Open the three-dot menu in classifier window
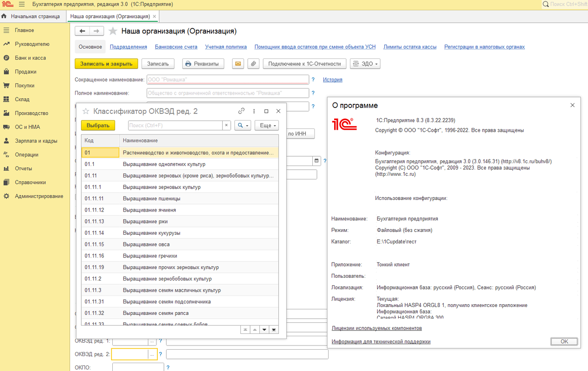The image size is (588, 371). [254, 111]
